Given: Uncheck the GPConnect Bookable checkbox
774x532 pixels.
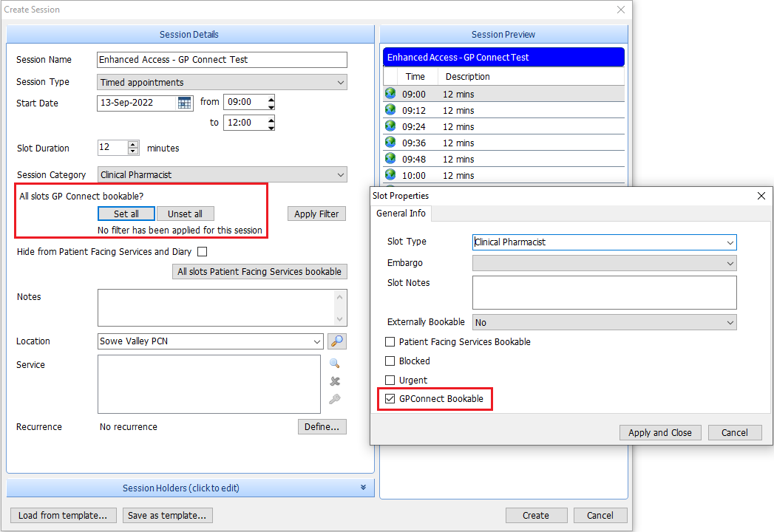Looking at the screenshot, I should click(390, 399).
